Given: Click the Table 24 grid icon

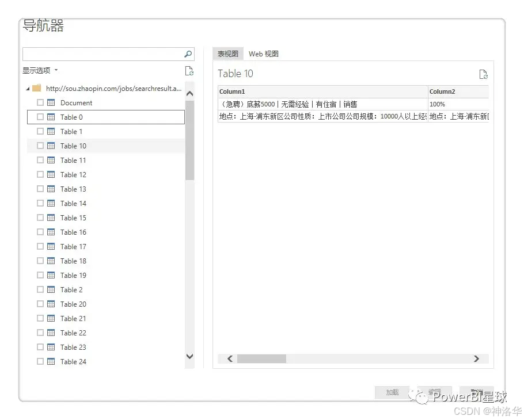Looking at the screenshot, I should [x=51, y=361].
